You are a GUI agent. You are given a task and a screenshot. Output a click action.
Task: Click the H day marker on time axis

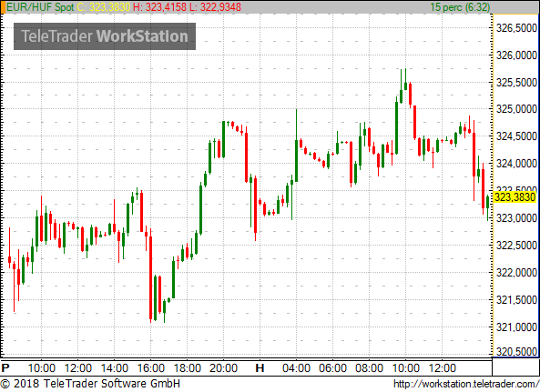coord(260,368)
